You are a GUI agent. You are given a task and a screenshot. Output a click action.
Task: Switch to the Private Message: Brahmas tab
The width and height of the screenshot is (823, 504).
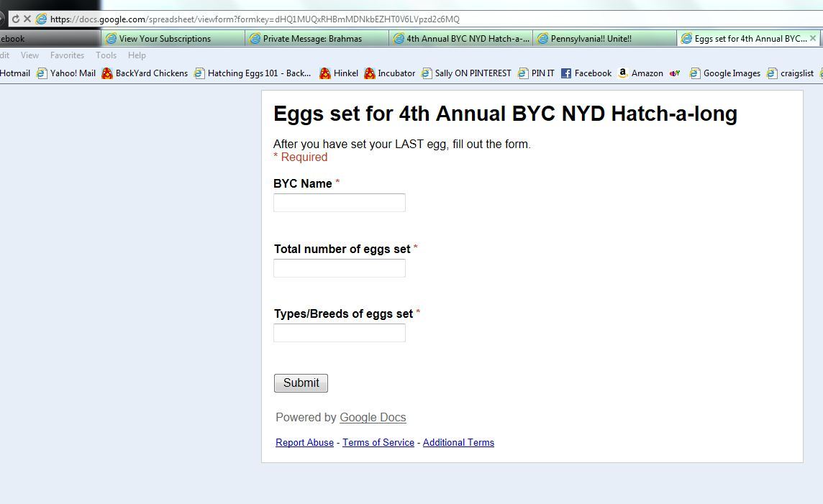point(312,39)
